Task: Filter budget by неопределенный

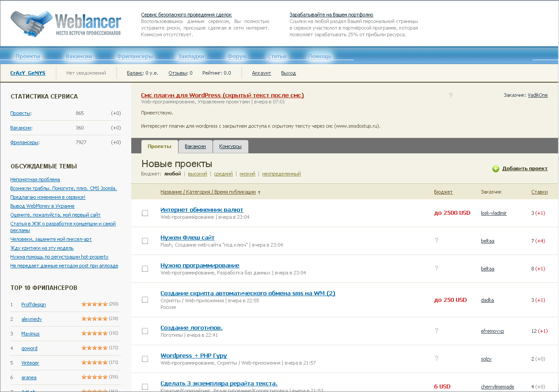Action: 281,174
